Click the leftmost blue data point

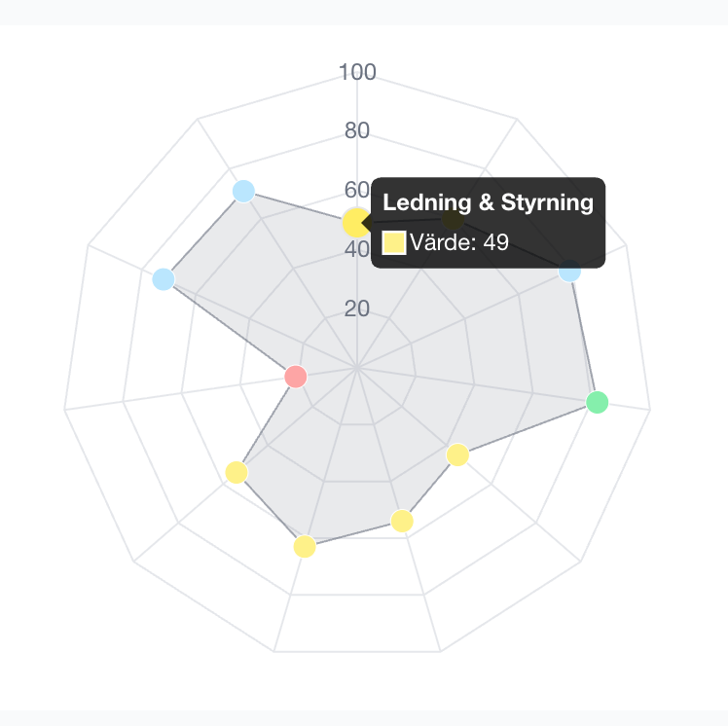click(x=164, y=279)
